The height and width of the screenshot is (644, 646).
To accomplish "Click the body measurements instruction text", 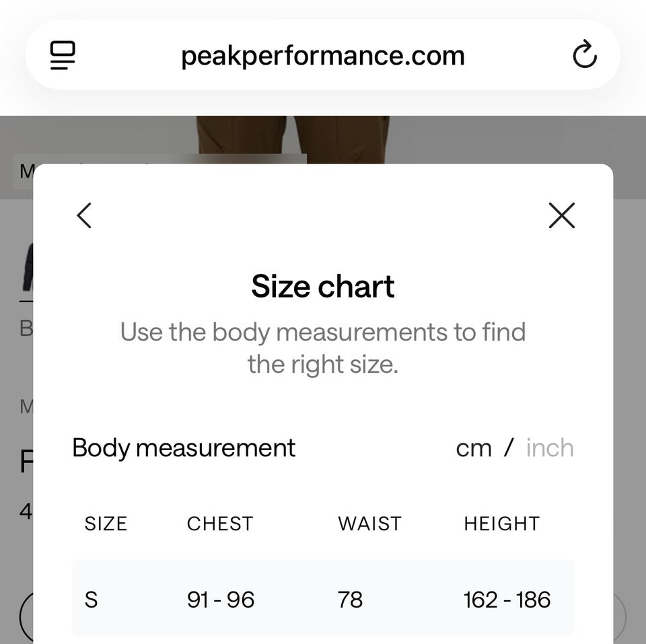I will [x=323, y=348].
